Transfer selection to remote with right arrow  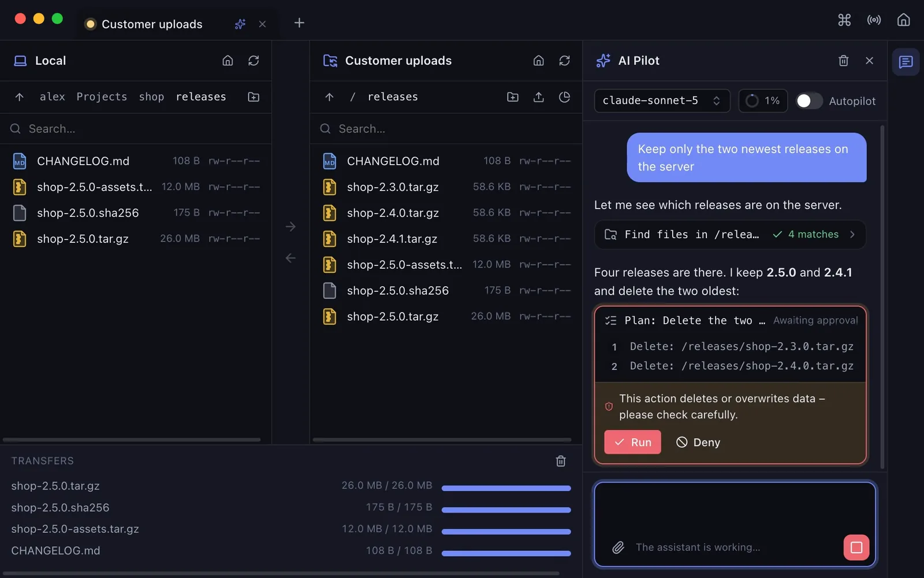click(x=290, y=227)
